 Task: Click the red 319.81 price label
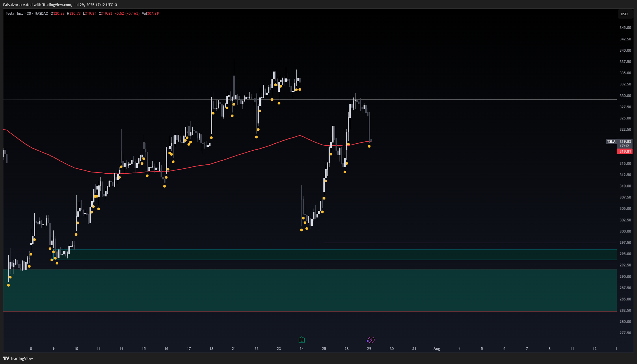(625, 151)
